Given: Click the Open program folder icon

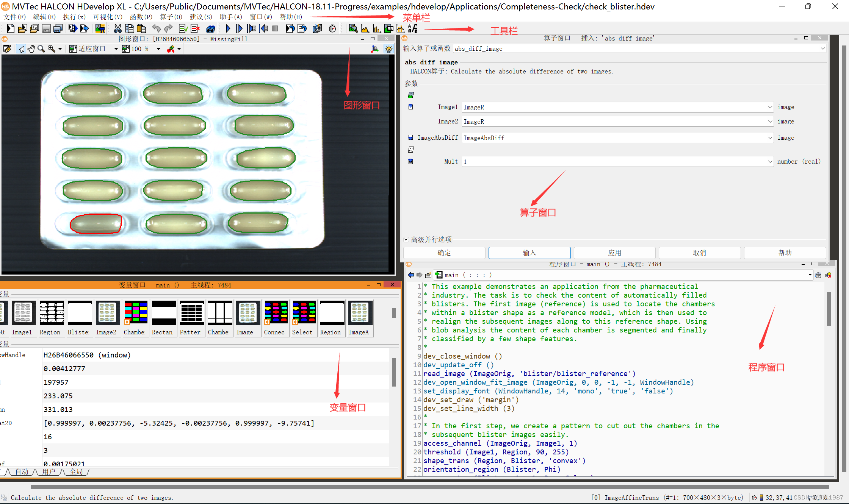Looking at the screenshot, I should point(22,28).
